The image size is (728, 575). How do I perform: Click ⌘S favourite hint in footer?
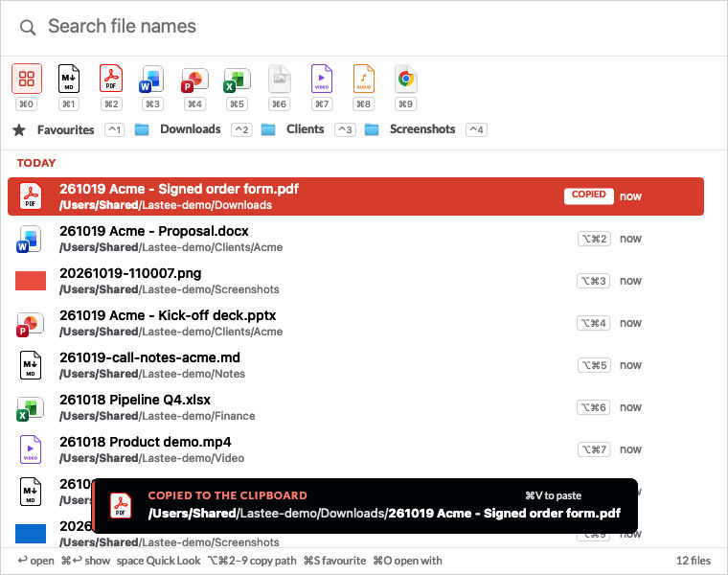tap(334, 561)
